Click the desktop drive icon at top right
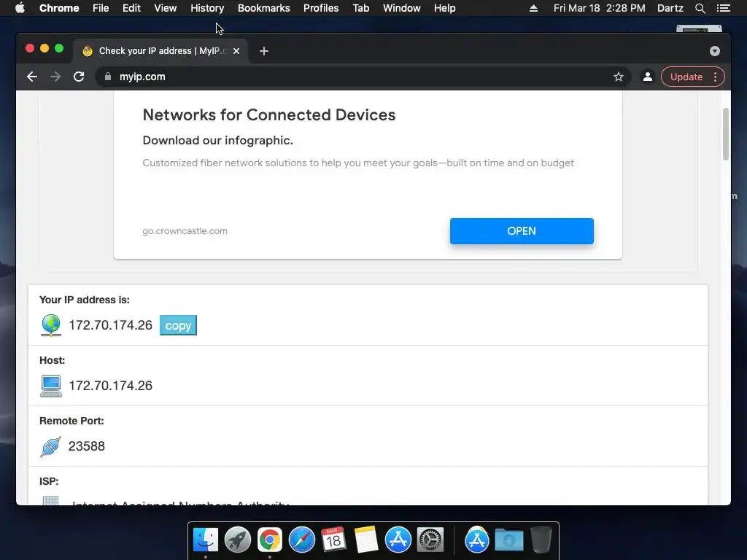Viewport: 747px width, 560px height. click(x=699, y=29)
